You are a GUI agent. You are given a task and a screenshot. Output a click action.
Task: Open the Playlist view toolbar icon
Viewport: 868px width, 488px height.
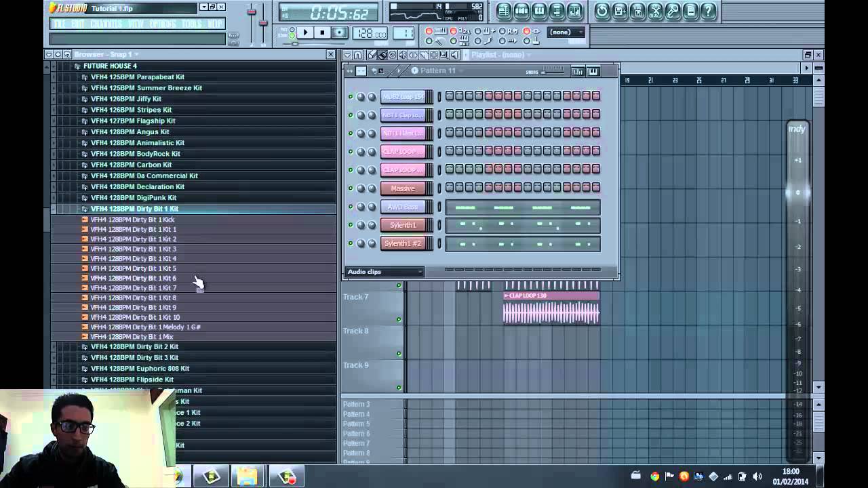[x=504, y=11]
